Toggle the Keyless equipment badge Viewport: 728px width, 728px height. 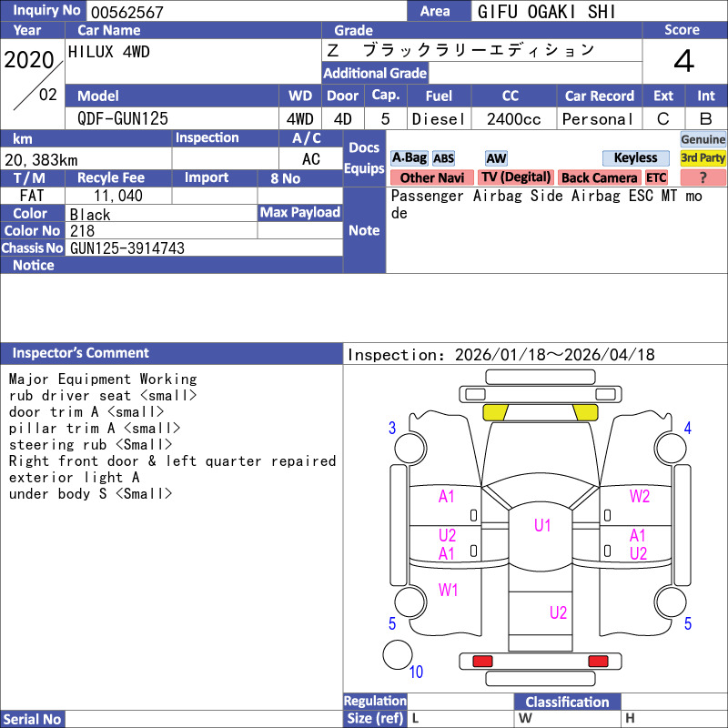tap(635, 158)
